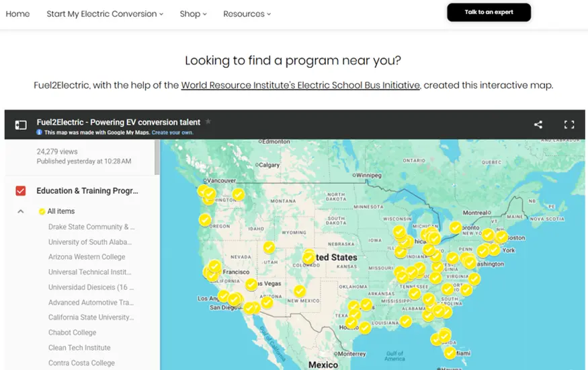Select California State University list item
Viewport: 588px width, 370px height.
91,318
